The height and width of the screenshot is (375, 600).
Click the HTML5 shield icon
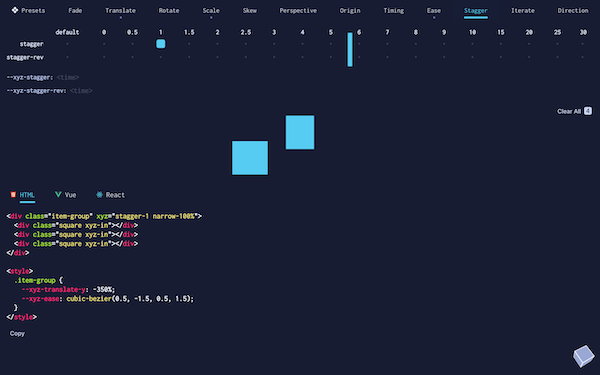coord(13,194)
